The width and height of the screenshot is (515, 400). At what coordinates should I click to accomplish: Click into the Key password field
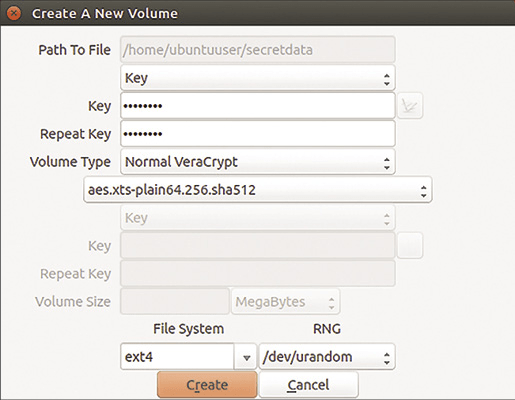click(258, 106)
